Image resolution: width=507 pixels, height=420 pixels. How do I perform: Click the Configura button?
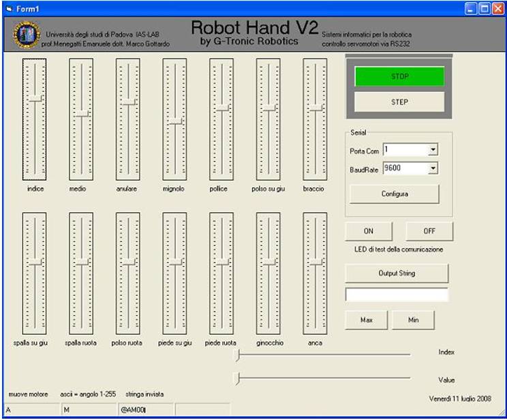coord(395,194)
